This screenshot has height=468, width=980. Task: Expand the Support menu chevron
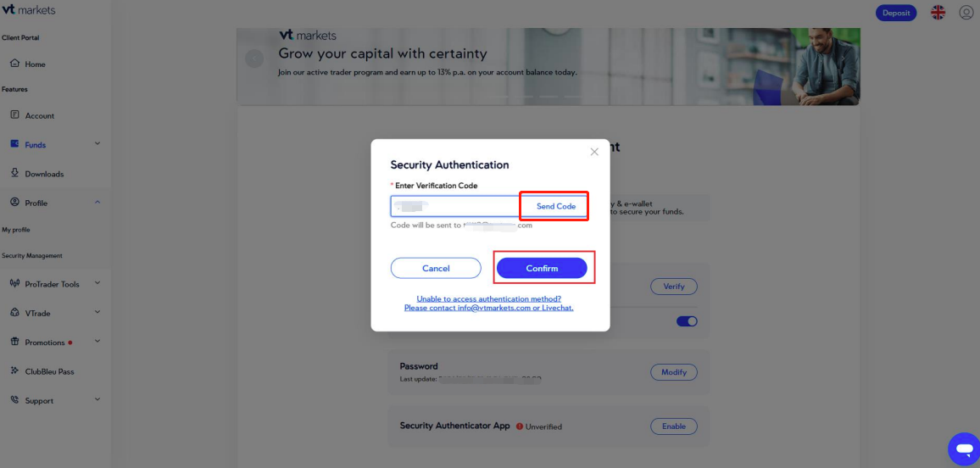(x=97, y=399)
